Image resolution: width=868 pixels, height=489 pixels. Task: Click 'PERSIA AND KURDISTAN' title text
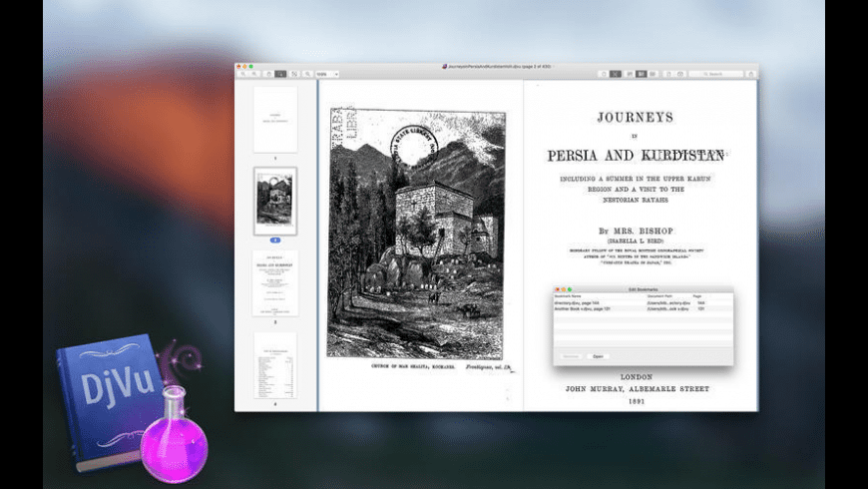tap(636, 156)
